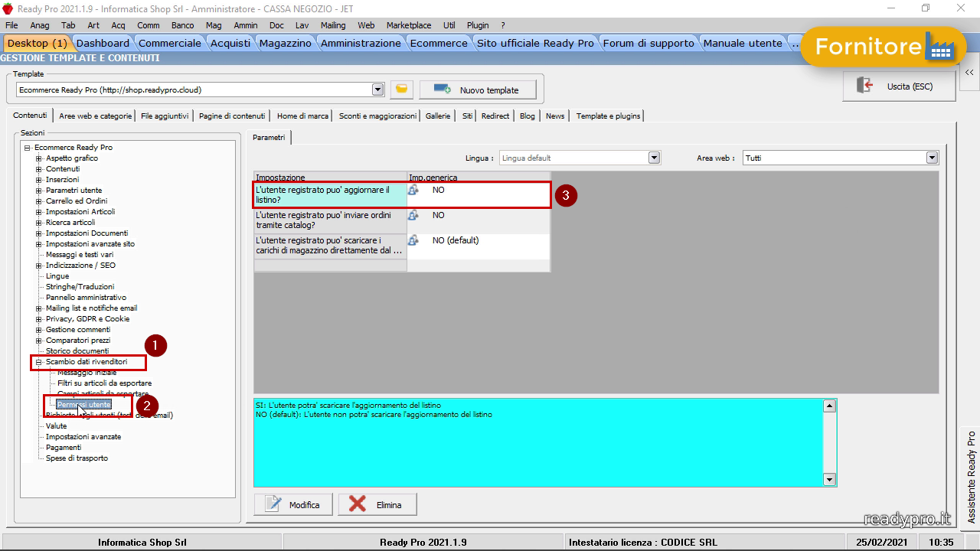The width and height of the screenshot is (980, 551).
Task: Select the Parametri tab
Action: [x=269, y=138]
